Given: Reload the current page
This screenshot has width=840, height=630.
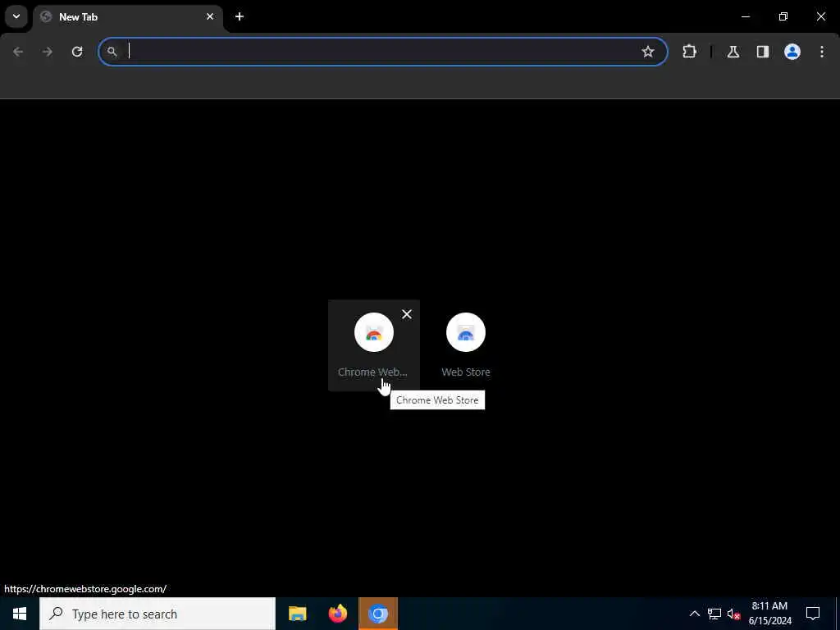Looking at the screenshot, I should [77, 52].
